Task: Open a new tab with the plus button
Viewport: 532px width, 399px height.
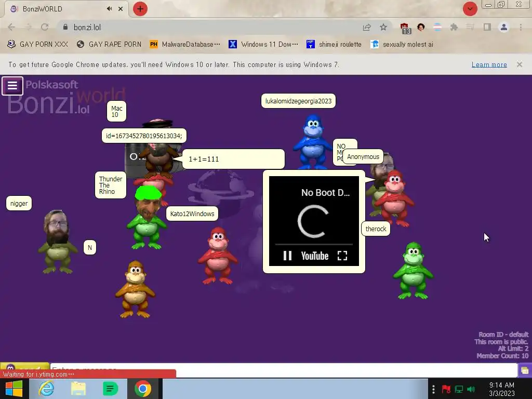Action: click(140, 9)
